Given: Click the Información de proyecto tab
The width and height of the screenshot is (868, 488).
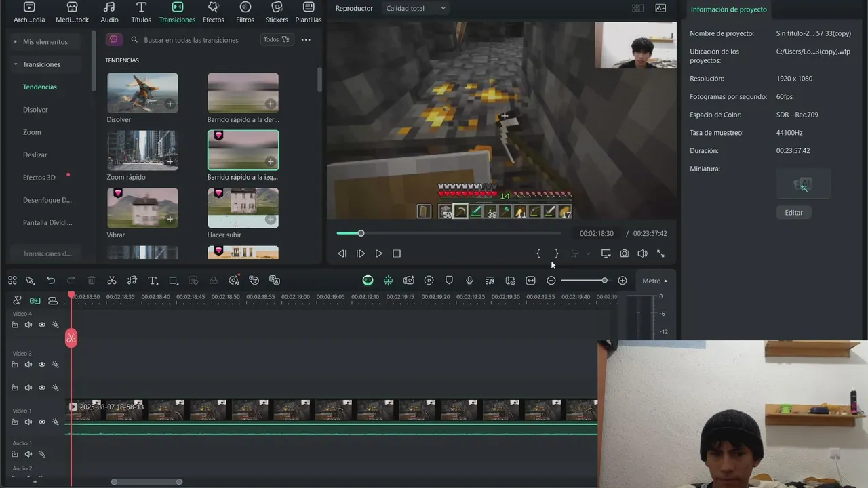Looking at the screenshot, I should (x=728, y=9).
